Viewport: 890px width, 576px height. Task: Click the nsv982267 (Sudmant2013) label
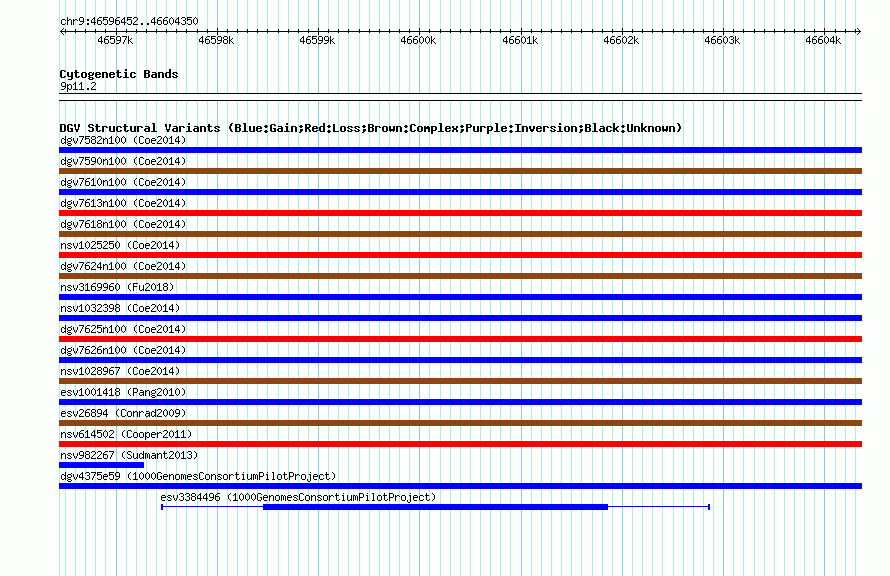click(x=129, y=455)
